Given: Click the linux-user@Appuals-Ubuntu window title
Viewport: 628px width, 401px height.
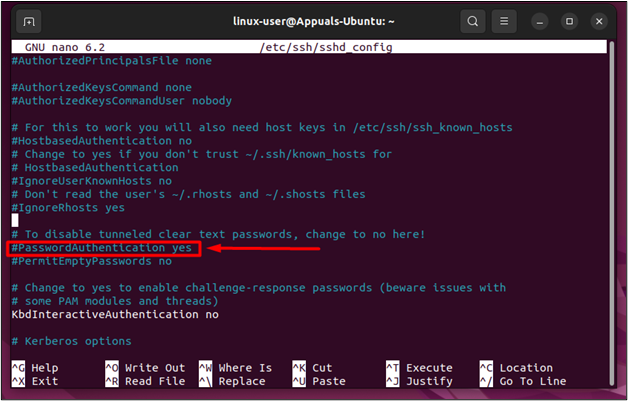Looking at the screenshot, I should point(314,21).
